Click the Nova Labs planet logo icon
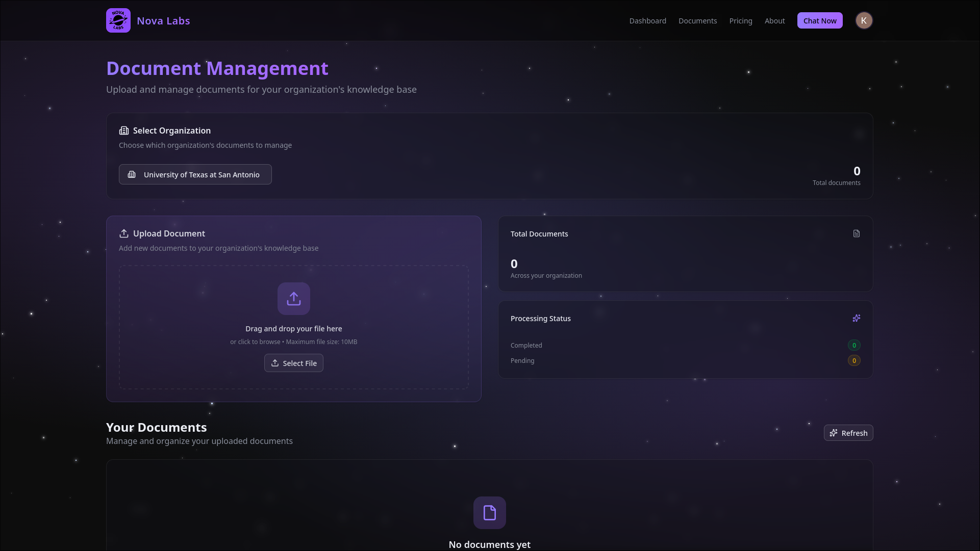Image resolution: width=980 pixels, height=551 pixels. [118, 20]
